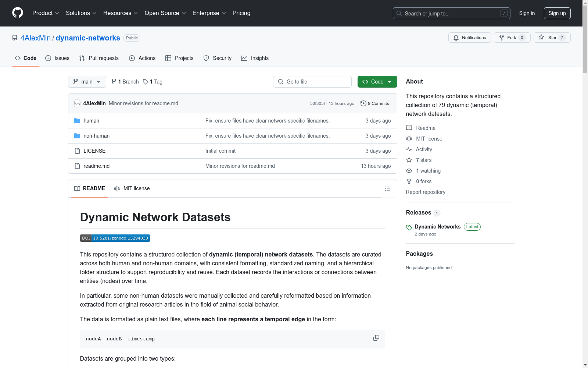Screen dimensions: 588x368
Task: Open the 9 Commits history link
Action: pyautogui.click(x=375, y=103)
